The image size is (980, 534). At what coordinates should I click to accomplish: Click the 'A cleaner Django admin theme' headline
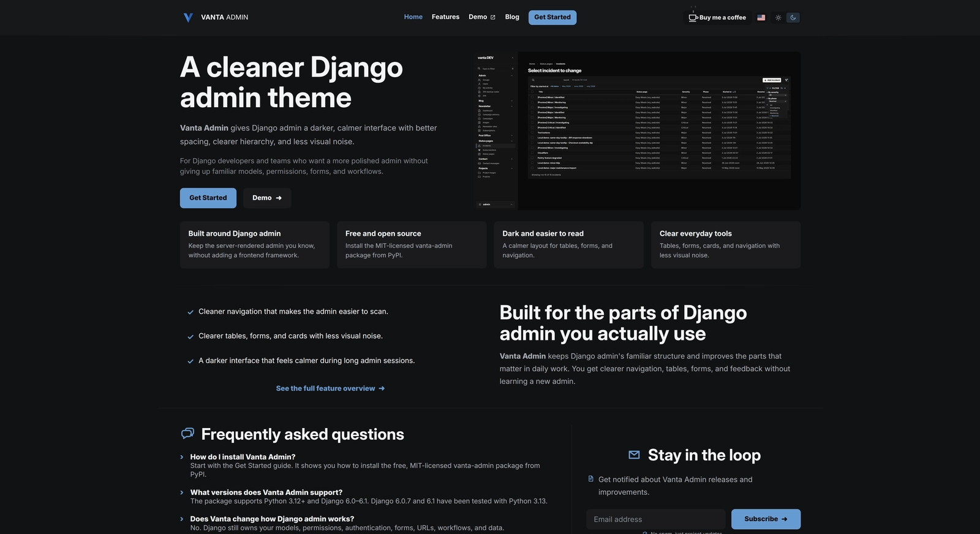click(292, 82)
